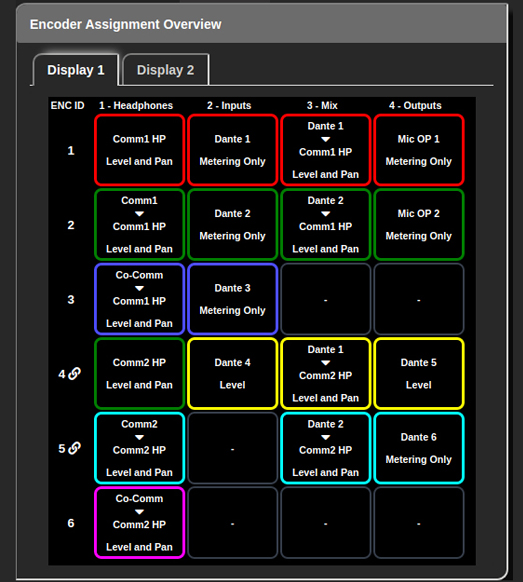The image size is (523, 582).
Task: Select the Dante 4 Level cell
Action: click(x=232, y=373)
